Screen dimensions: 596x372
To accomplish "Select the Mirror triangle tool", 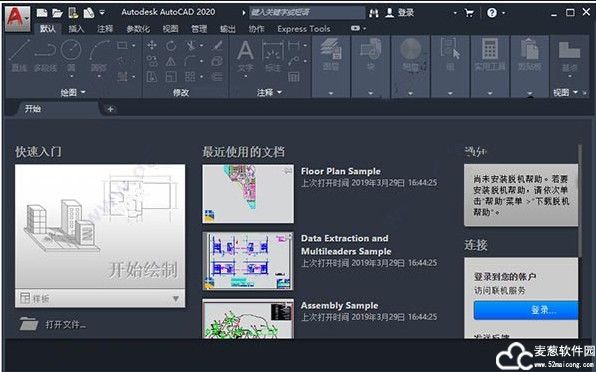I will coord(171,61).
